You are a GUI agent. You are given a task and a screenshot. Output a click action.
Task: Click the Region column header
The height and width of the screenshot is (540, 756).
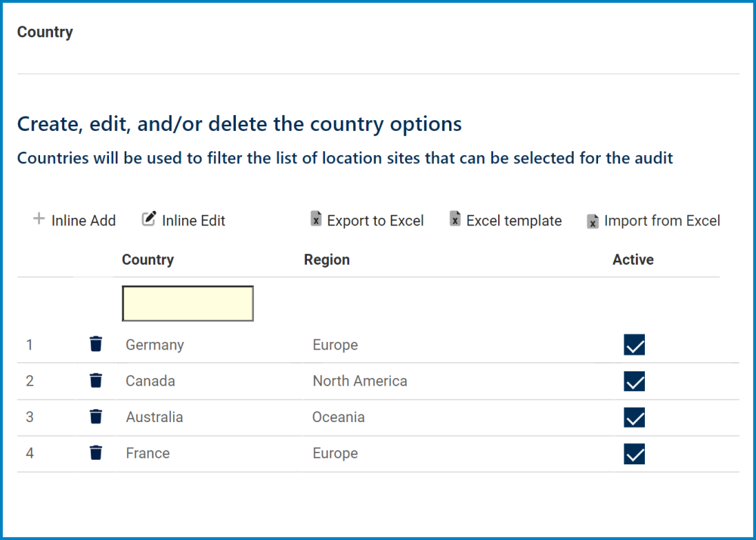pyautogui.click(x=327, y=259)
